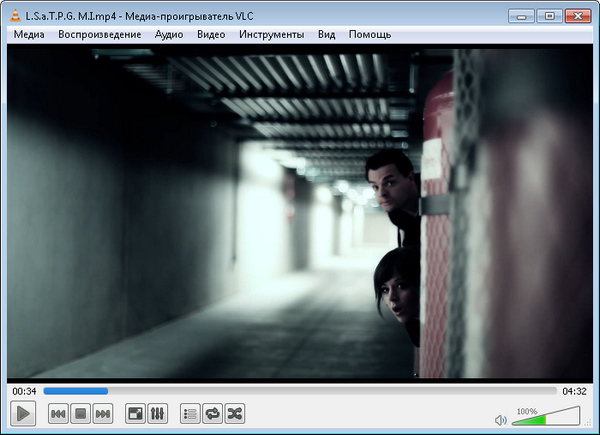
Task: Open the extended settings equalizer panel
Action: tap(157, 413)
